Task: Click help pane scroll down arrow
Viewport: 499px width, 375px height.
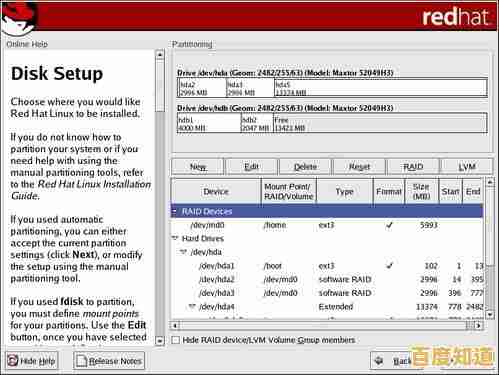Action: point(160,341)
